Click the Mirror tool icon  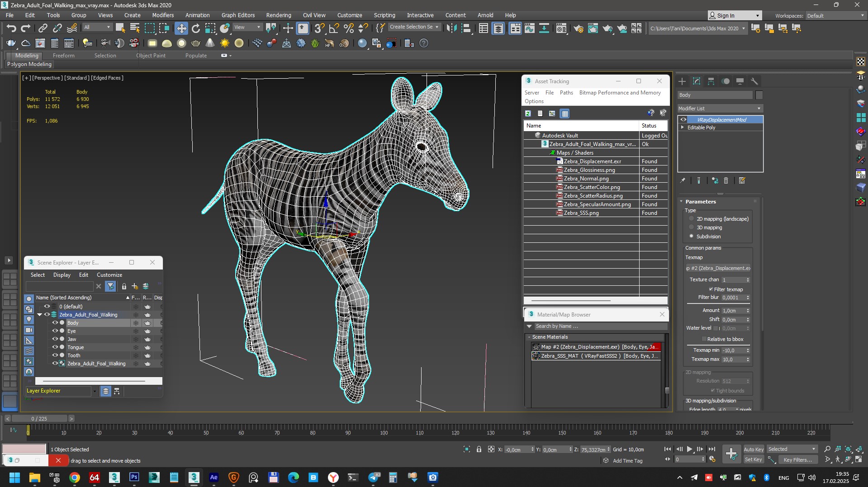(x=451, y=28)
